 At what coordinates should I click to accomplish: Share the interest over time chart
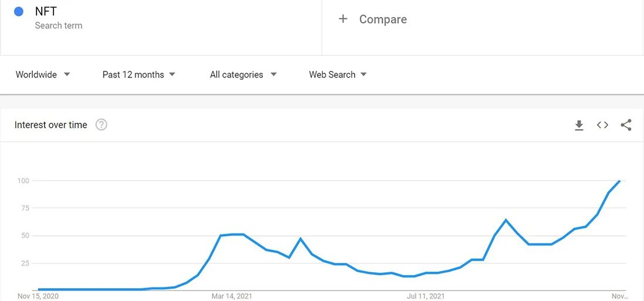click(626, 125)
